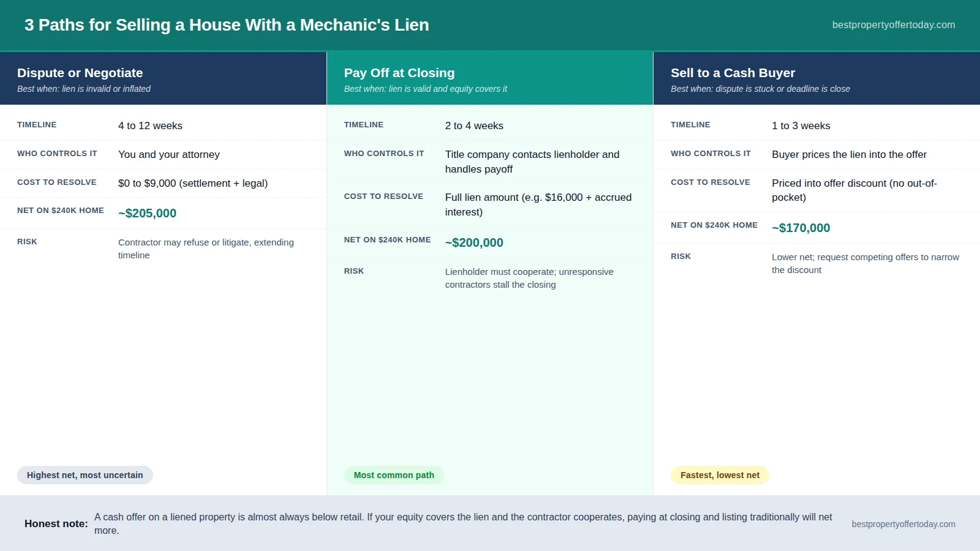Click the 'Honest note:' label

coord(56,523)
